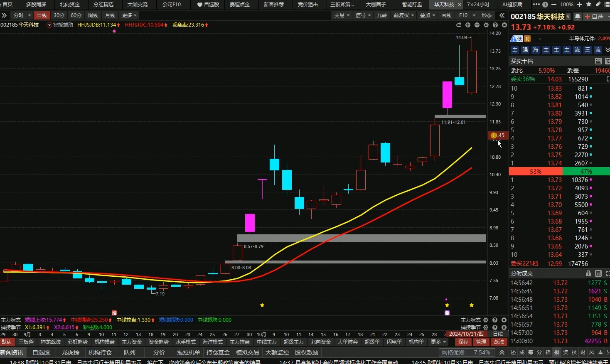Image resolution: width=610 pixels, height=364 pixels.
Task: Click the 保存 save button
Action: pyautogui.click(x=463, y=342)
